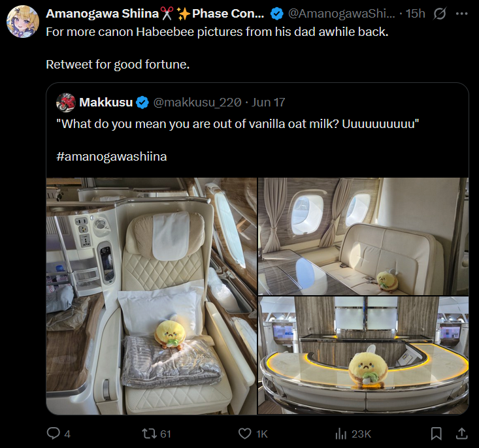Click Amanogawa Shiina's blue verified badge
This screenshot has height=448, width=479.
click(x=277, y=13)
